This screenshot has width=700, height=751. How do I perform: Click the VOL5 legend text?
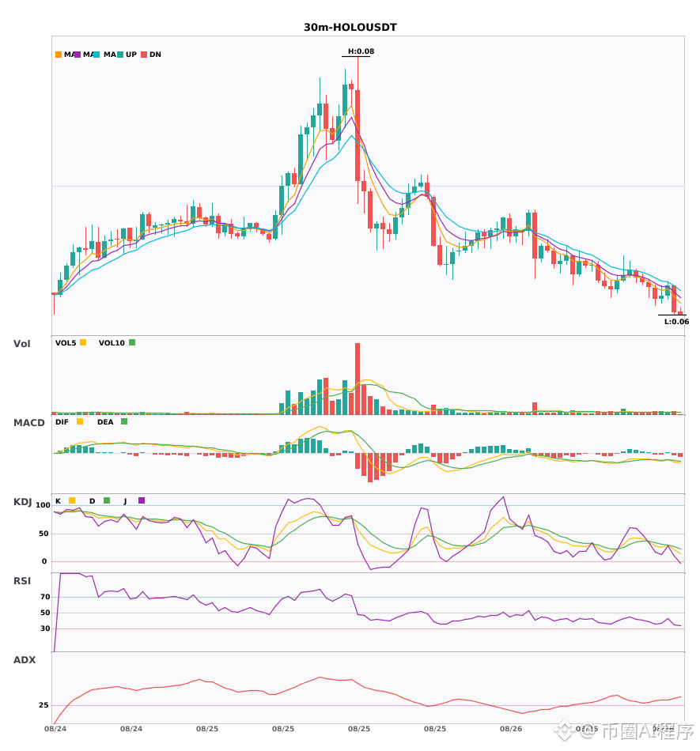66,343
